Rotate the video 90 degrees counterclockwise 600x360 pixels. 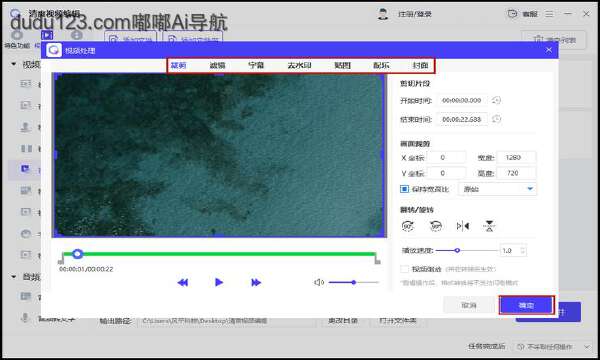[435, 226]
